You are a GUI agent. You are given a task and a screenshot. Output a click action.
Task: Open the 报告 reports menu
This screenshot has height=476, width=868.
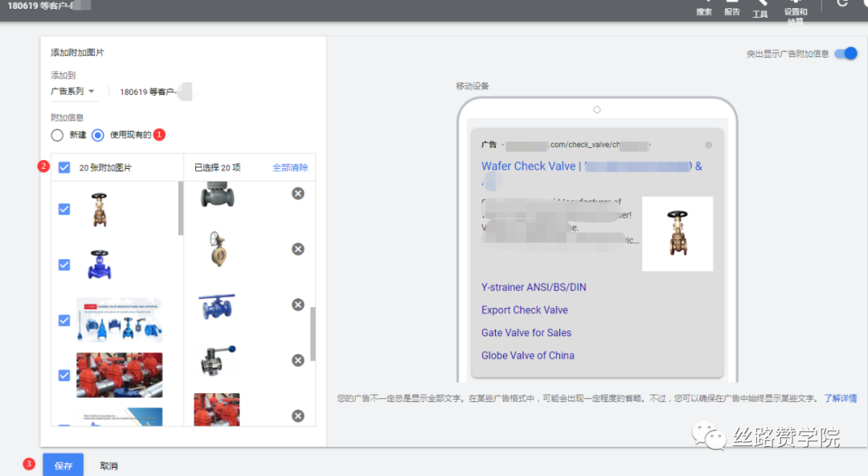point(732,8)
